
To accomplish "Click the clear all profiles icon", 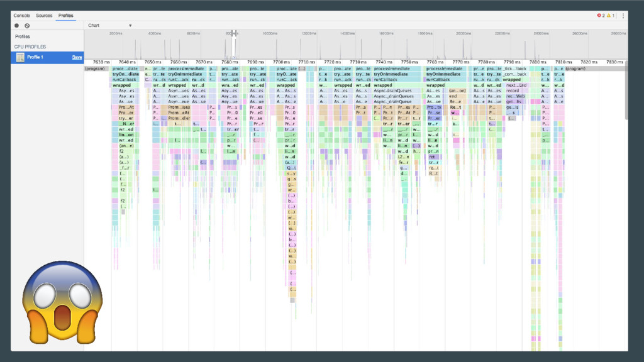I will [27, 26].
